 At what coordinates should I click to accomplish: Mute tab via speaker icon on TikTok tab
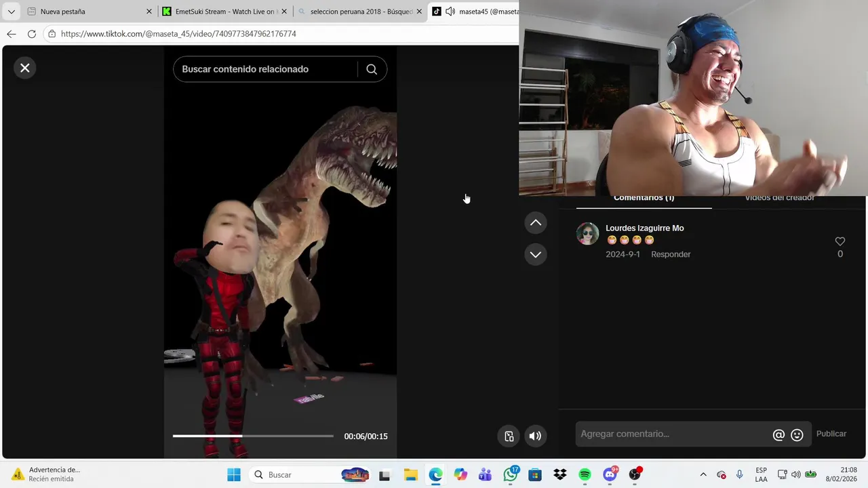pos(450,12)
